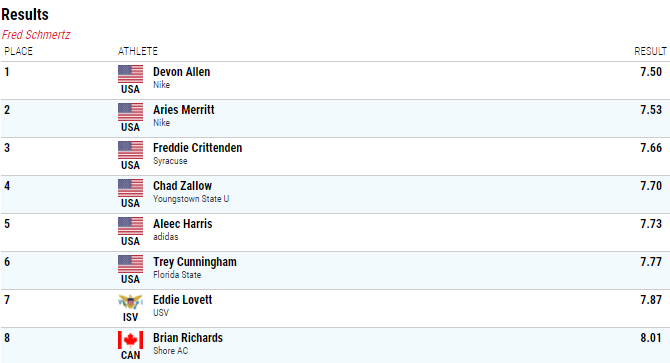Click the USA flag by Trey Cunningham

[x=130, y=264]
